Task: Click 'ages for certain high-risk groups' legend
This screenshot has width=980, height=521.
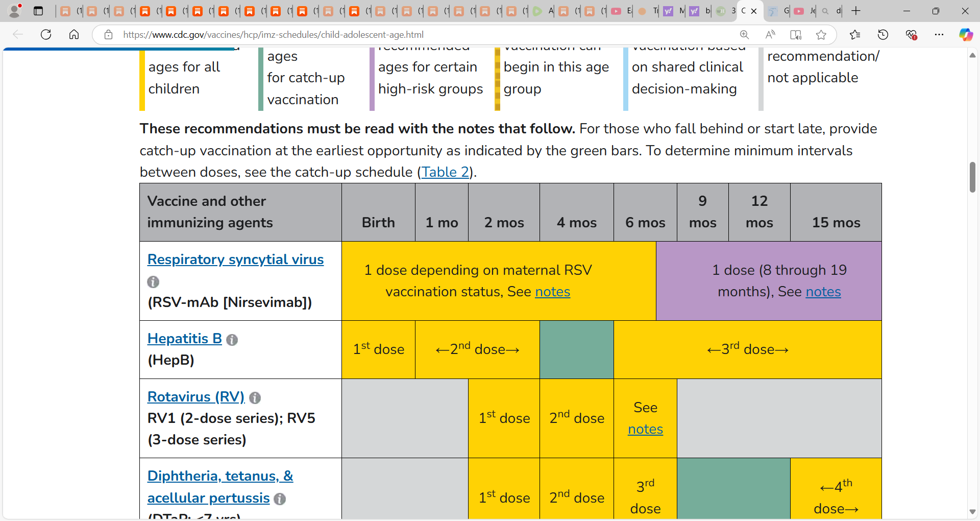Action: (x=430, y=78)
